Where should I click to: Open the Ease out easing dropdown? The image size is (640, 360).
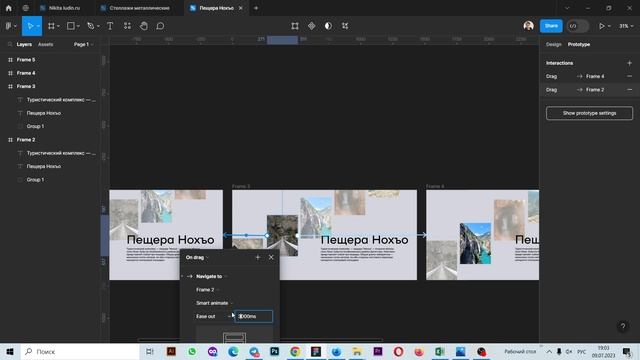click(213, 316)
